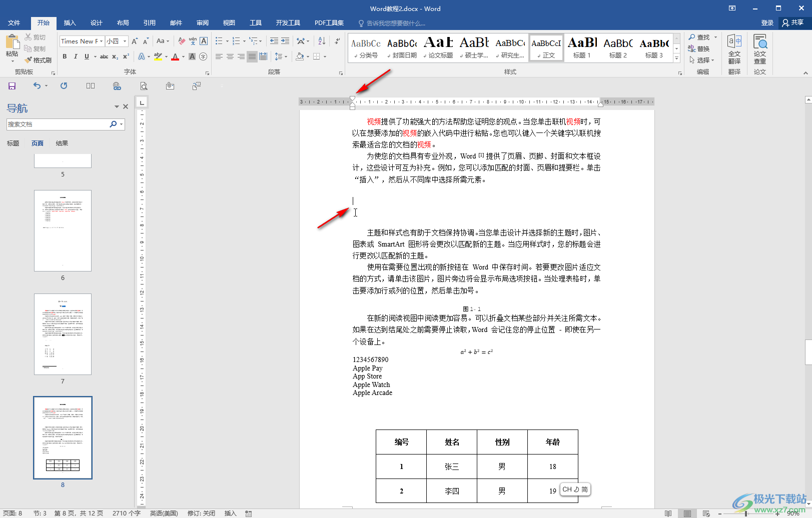Toggle character shading button

click(192, 56)
